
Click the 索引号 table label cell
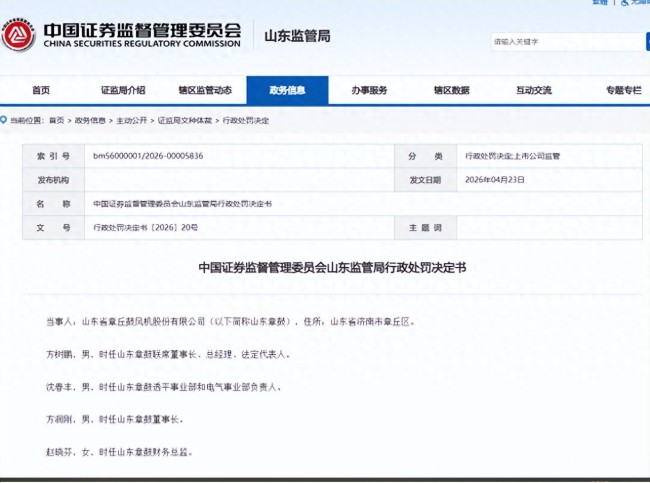[x=53, y=156]
